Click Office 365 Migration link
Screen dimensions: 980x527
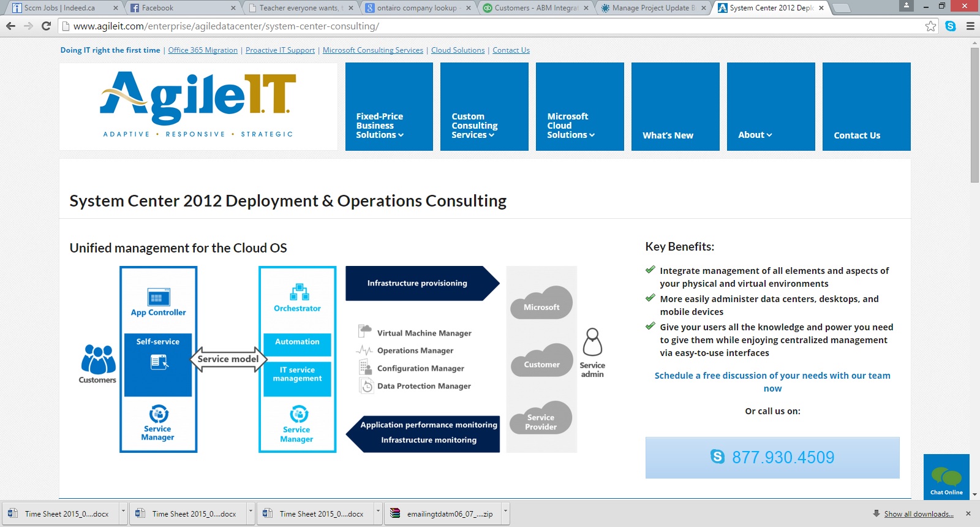[x=203, y=50]
